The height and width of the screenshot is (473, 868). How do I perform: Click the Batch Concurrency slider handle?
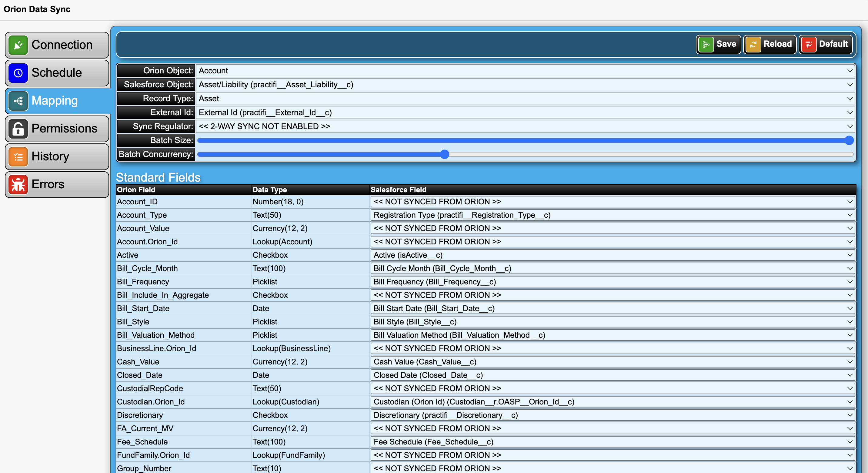tap(445, 154)
